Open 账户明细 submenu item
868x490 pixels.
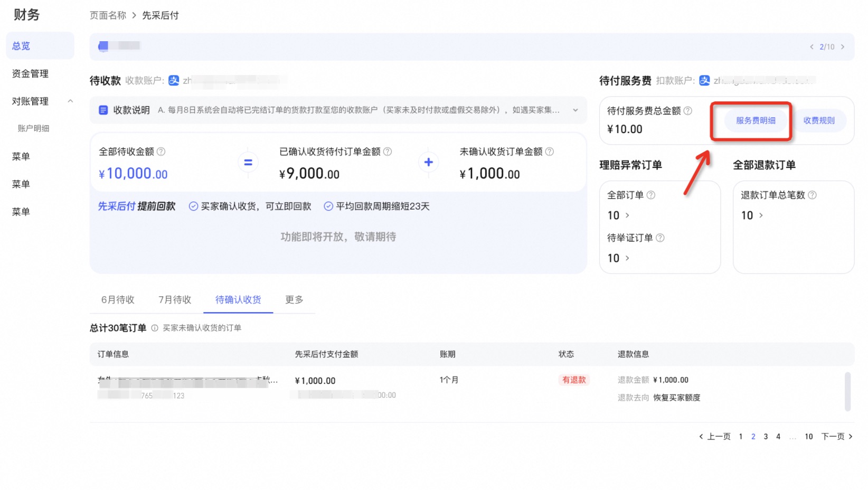(33, 128)
